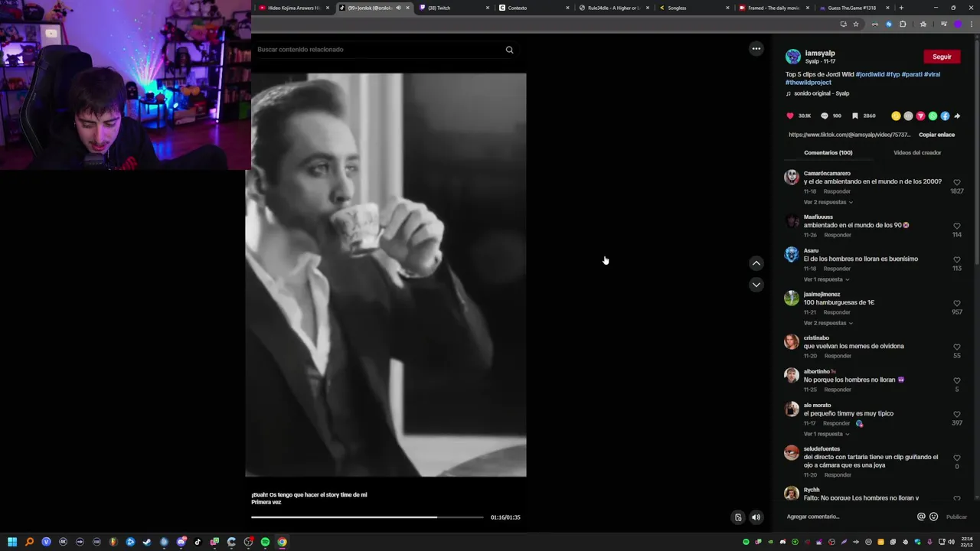The image size is (980, 551).
Task: Share the video on WhatsApp
Action: click(x=933, y=116)
